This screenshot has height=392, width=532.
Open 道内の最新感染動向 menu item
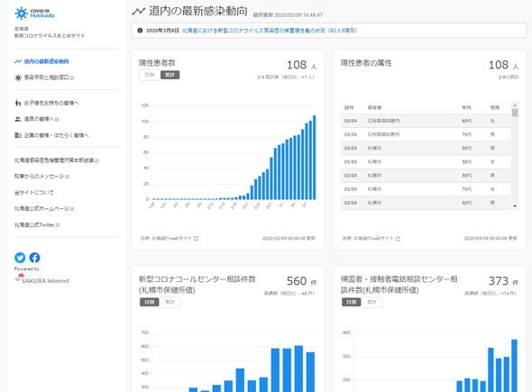[47, 61]
